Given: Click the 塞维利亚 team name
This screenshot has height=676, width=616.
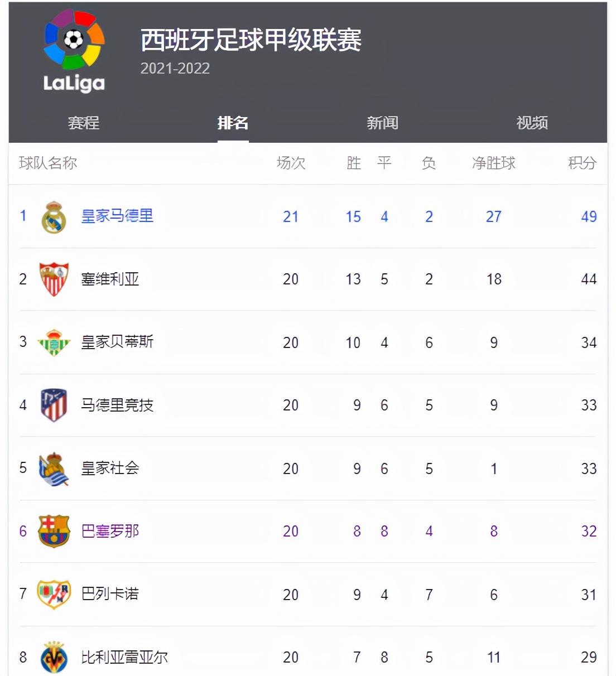Looking at the screenshot, I should (110, 279).
